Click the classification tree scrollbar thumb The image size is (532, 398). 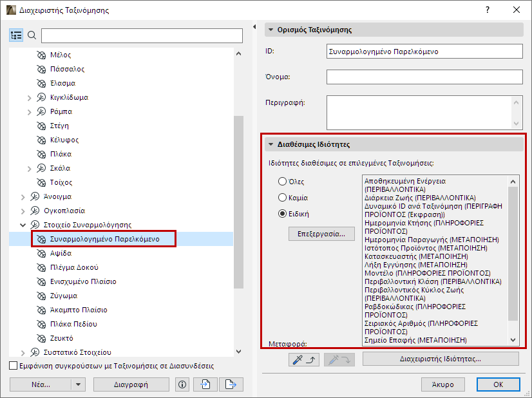(x=238, y=202)
